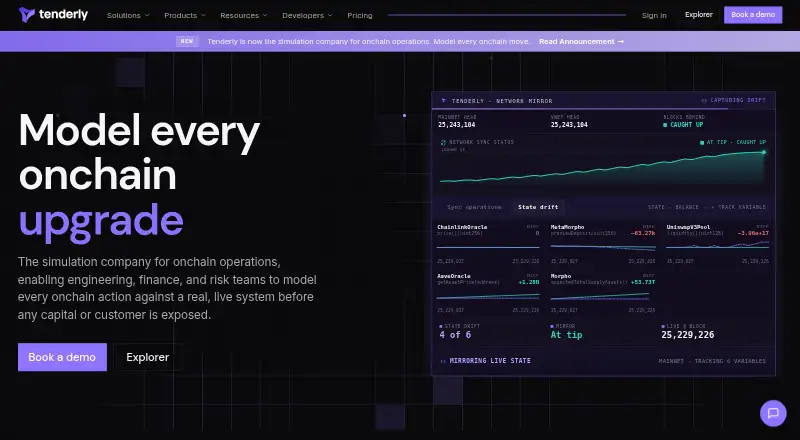Click the hero Explorer button
The width and height of the screenshot is (800, 440).
[x=147, y=357]
